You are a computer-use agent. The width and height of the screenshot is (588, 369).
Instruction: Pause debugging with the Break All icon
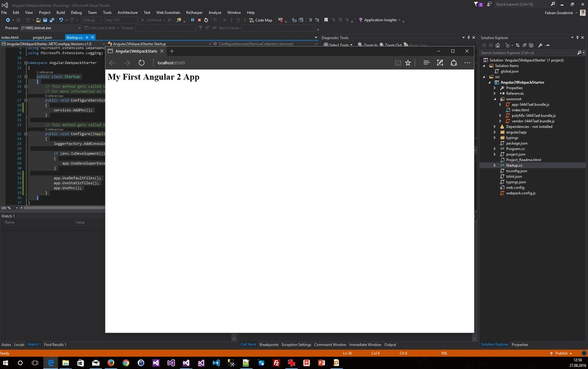193,20
